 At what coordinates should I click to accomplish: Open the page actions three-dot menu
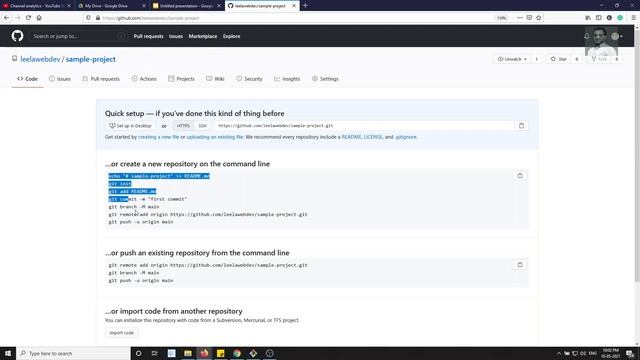520,18
